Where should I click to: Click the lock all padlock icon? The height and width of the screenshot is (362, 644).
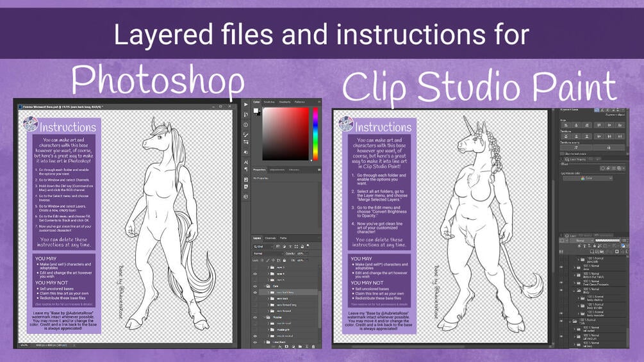click(285, 260)
